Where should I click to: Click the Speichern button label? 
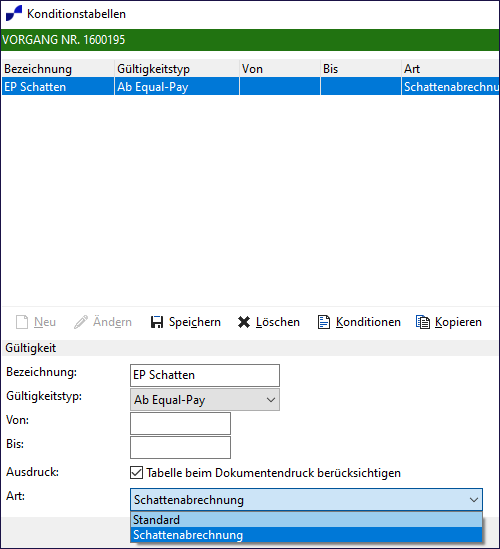pyautogui.click(x=195, y=322)
